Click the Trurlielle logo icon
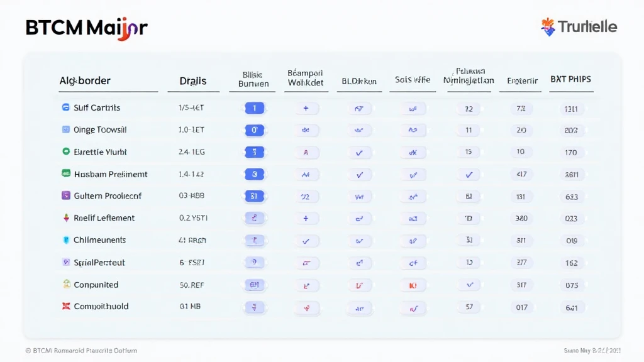The image size is (644, 362). (x=548, y=27)
